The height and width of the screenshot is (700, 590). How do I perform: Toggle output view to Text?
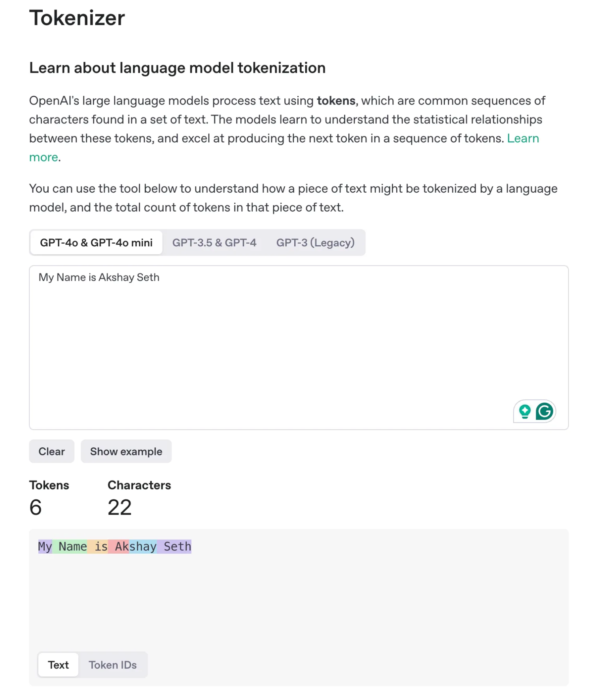pyautogui.click(x=59, y=665)
